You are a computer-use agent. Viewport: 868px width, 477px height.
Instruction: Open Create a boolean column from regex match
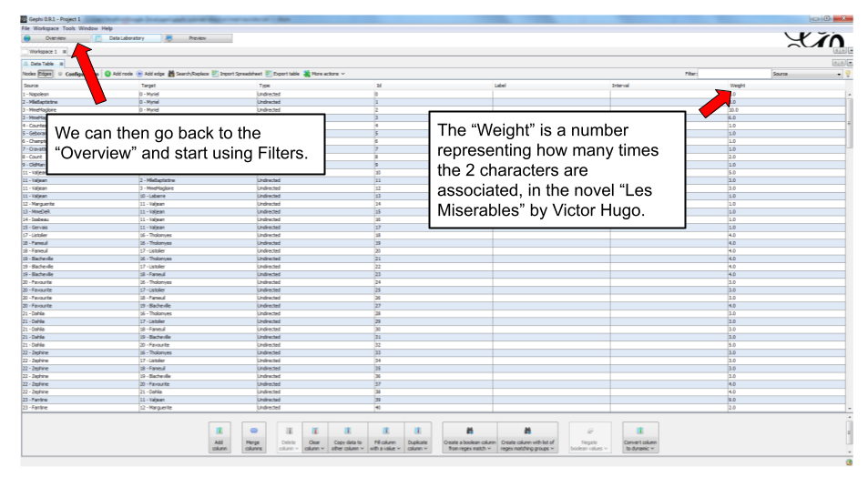[469, 437]
